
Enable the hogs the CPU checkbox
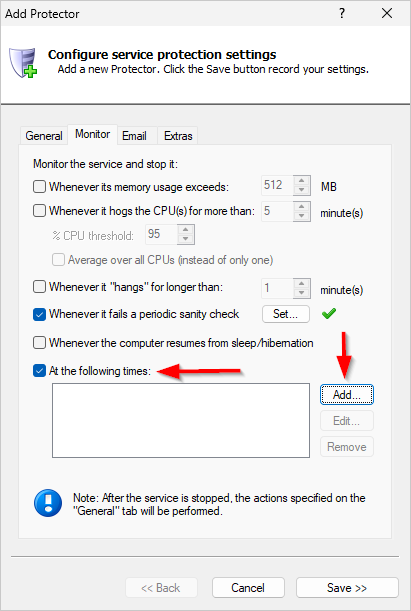coord(39,211)
